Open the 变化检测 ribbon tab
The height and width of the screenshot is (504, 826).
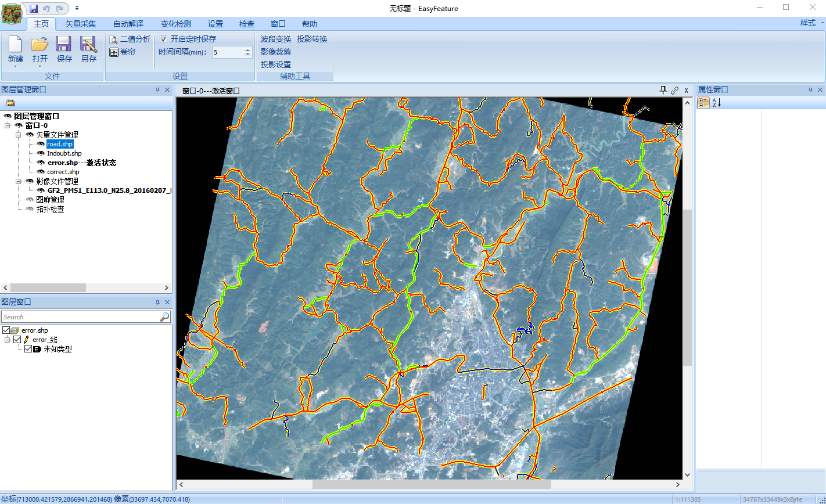[x=175, y=24]
